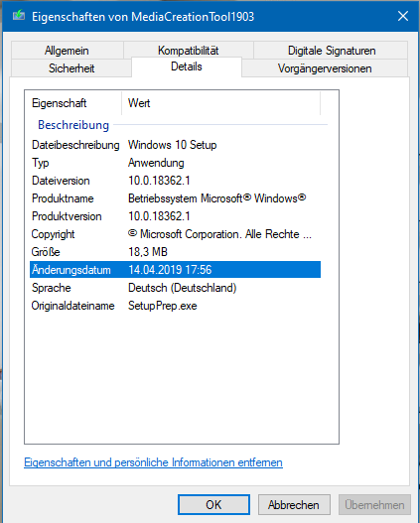The height and width of the screenshot is (523, 420).
Task: Click the Abbrechen button
Action: [x=294, y=505]
